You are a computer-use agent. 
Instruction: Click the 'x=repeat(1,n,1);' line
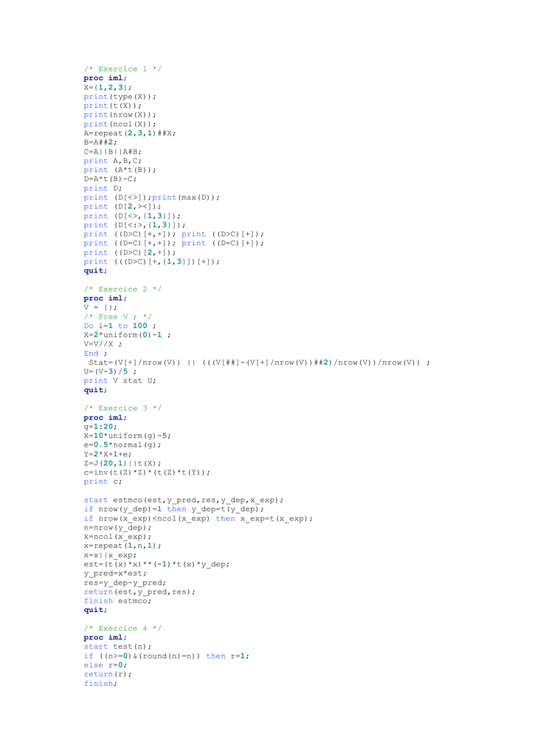tap(122, 546)
